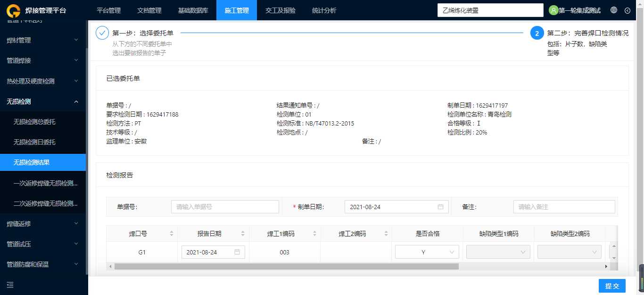Click the 是否合格 column header
Viewport: 644px width, 295px height.
point(427,234)
